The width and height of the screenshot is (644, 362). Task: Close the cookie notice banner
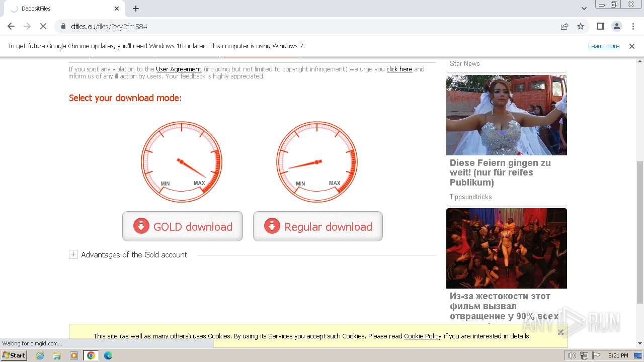pos(560,332)
